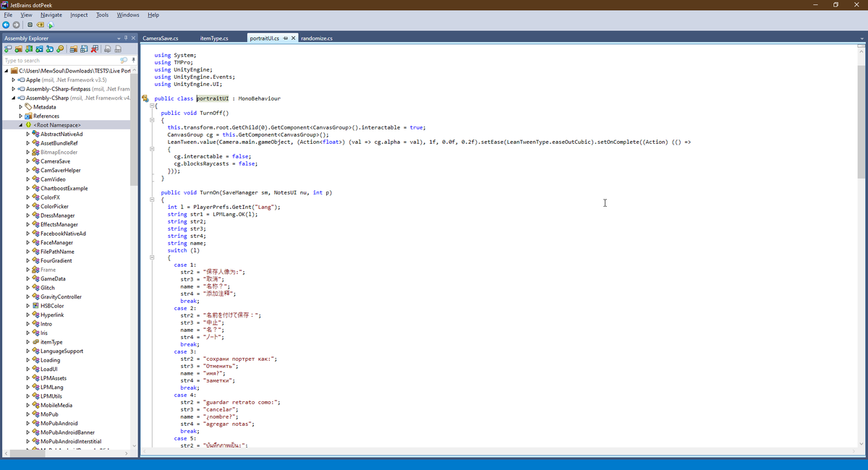Image resolution: width=868 pixels, height=470 pixels.
Task: Collapse the switch block code fold
Action: pyautogui.click(x=153, y=257)
